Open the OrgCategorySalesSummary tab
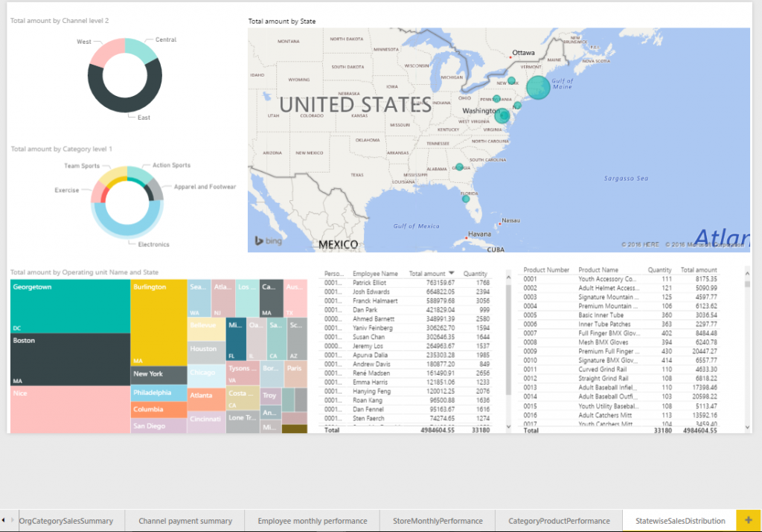Screen dimensions: 762x532 click(x=67, y=520)
